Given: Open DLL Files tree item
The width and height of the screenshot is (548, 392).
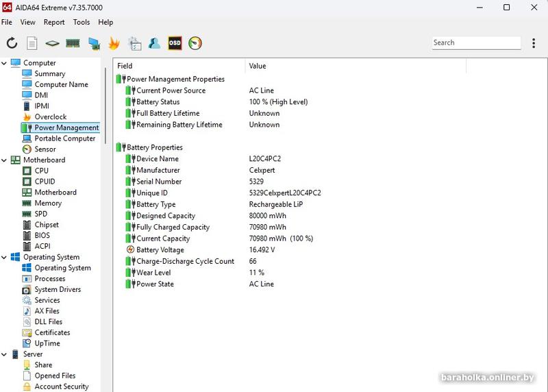Looking at the screenshot, I should [42, 321].
